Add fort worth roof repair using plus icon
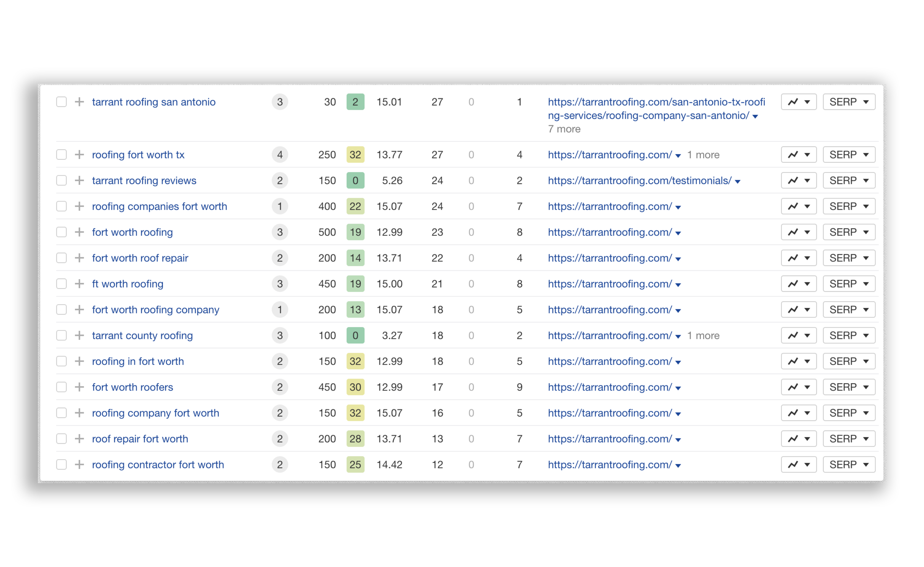 (79, 258)
